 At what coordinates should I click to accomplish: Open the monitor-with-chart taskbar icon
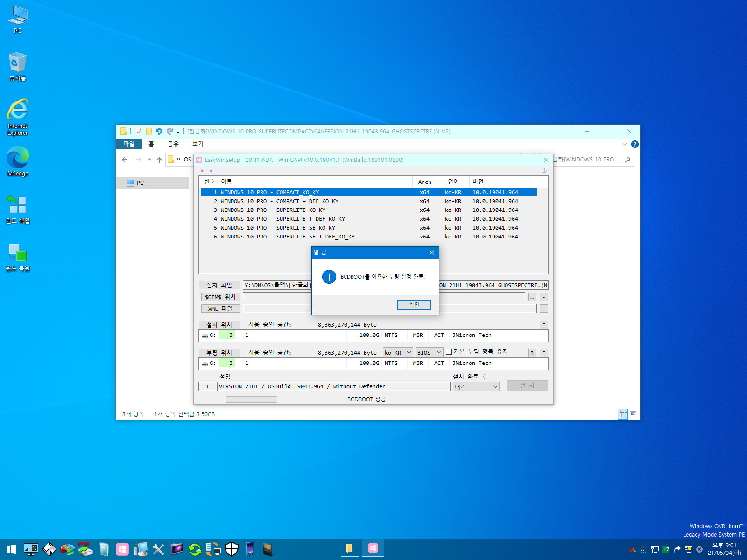click(x=31, y=549)
